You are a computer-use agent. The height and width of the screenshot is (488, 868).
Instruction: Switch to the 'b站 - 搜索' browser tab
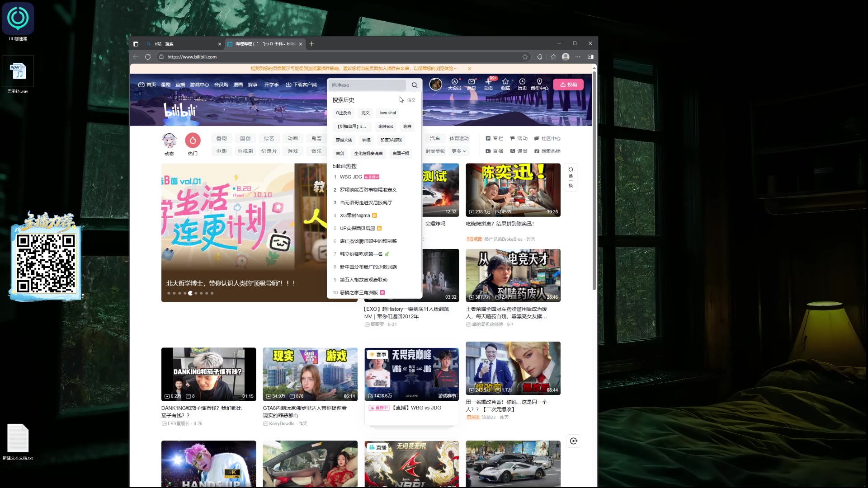(x=183, y=44)
